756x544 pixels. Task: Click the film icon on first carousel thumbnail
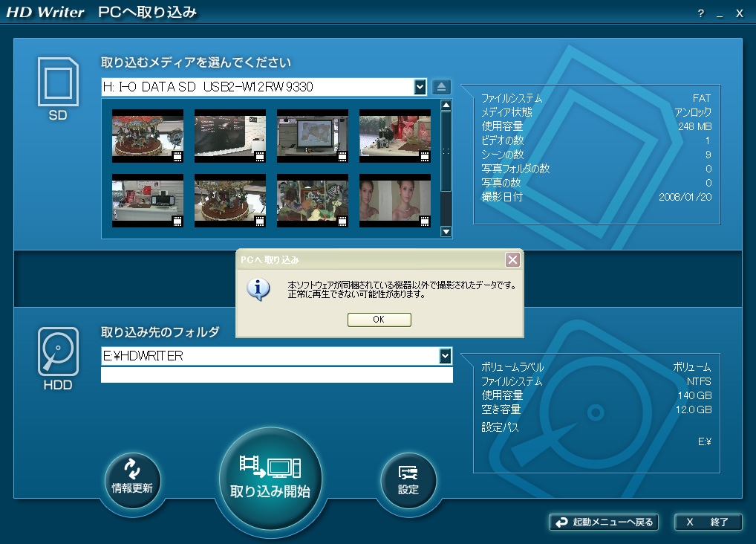pos(177,156)
